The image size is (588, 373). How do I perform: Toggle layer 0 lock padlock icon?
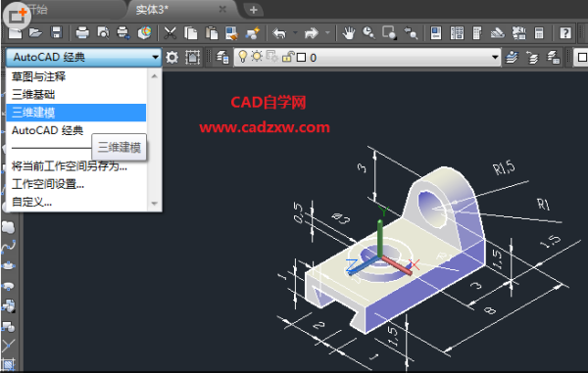(287, 57)
